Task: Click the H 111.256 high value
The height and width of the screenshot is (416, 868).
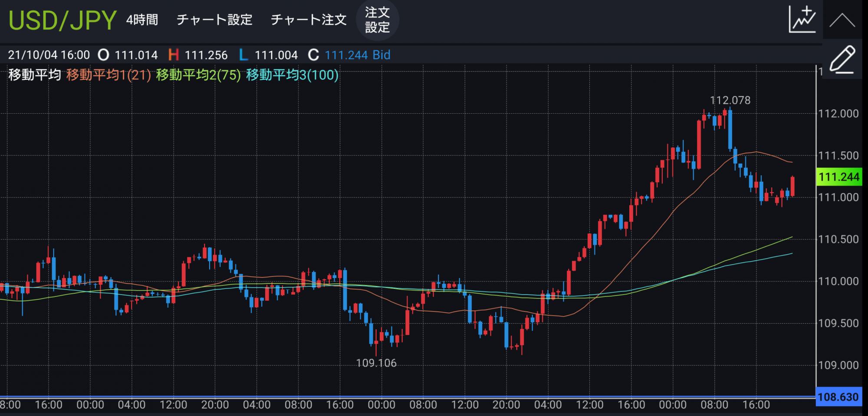Action: (x=198, y=55)
